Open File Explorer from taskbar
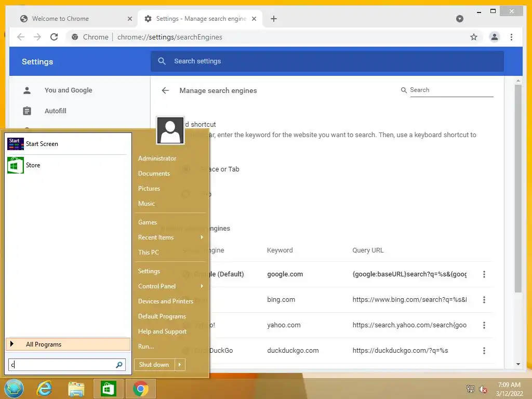The height and width of the screenshot is (399, 532). (76, 389)
